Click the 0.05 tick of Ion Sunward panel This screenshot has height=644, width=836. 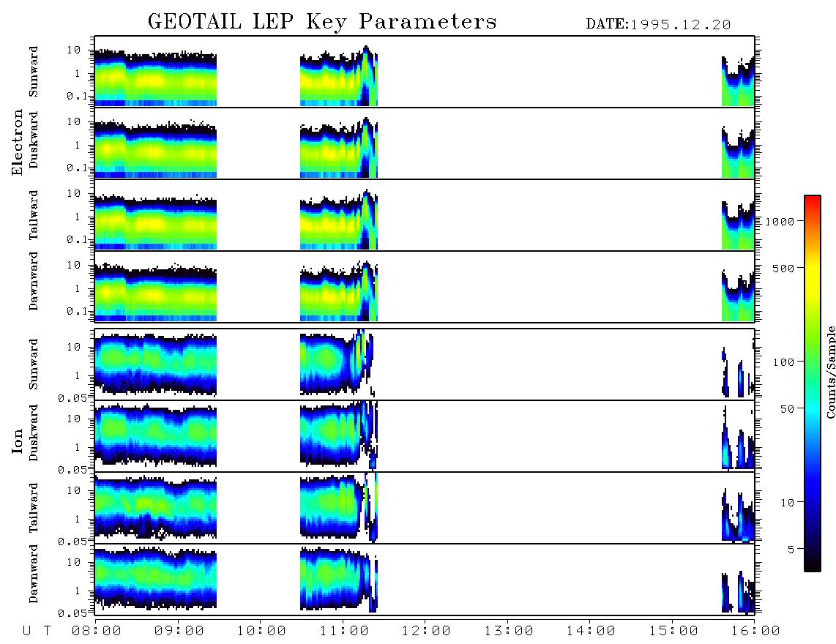[x=72, y=398]
